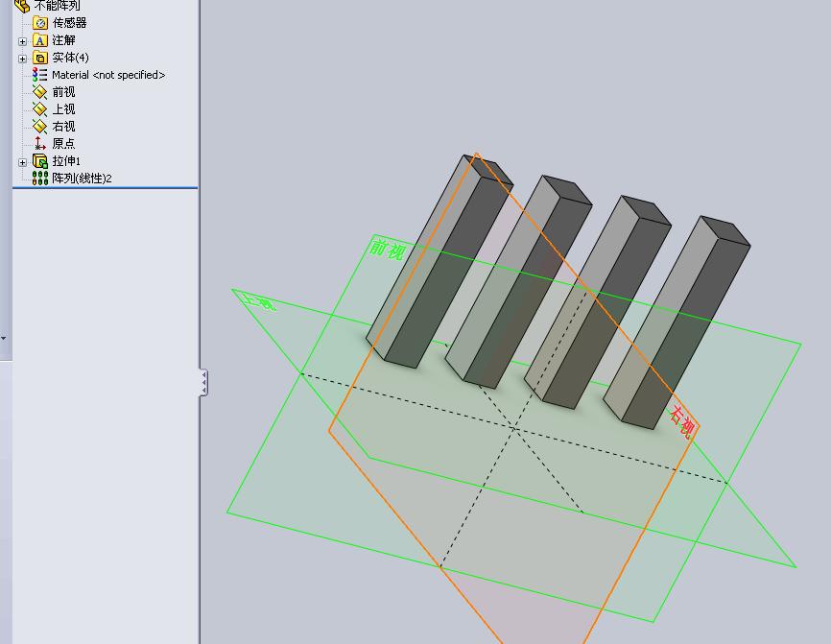Expand the 拉伸1 feature node
This screenshot has height=644, width=831.
tap(22, 162)
